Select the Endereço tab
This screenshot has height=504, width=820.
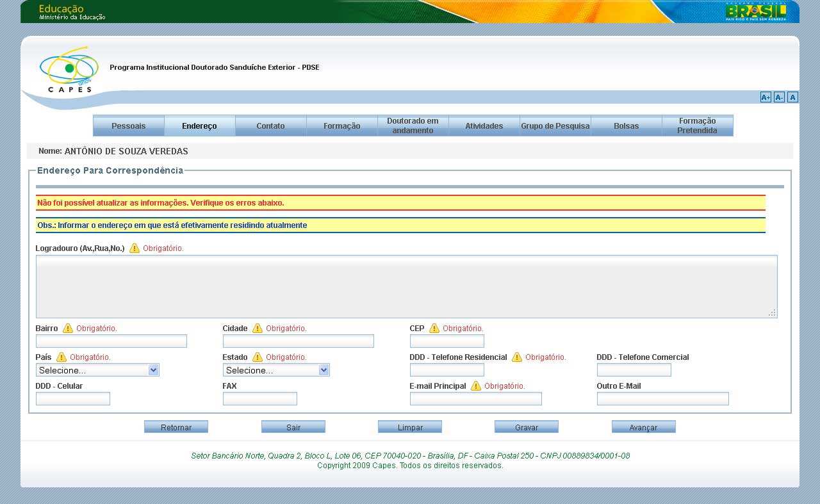199,126
